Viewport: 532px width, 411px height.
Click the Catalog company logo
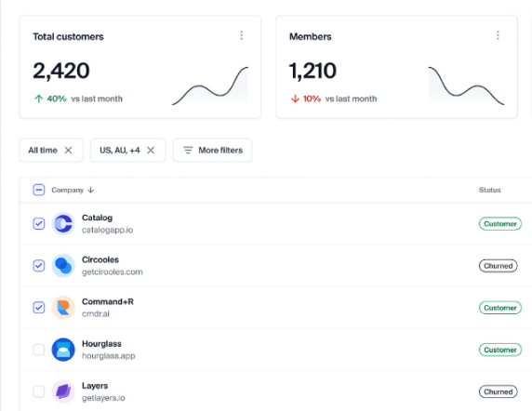pos(63,223)
